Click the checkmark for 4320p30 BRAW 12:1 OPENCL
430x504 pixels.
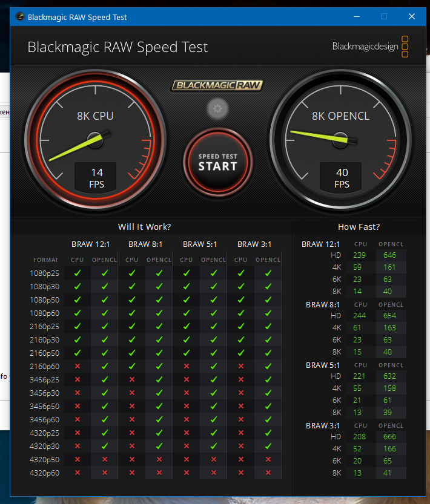pos(105,446)
